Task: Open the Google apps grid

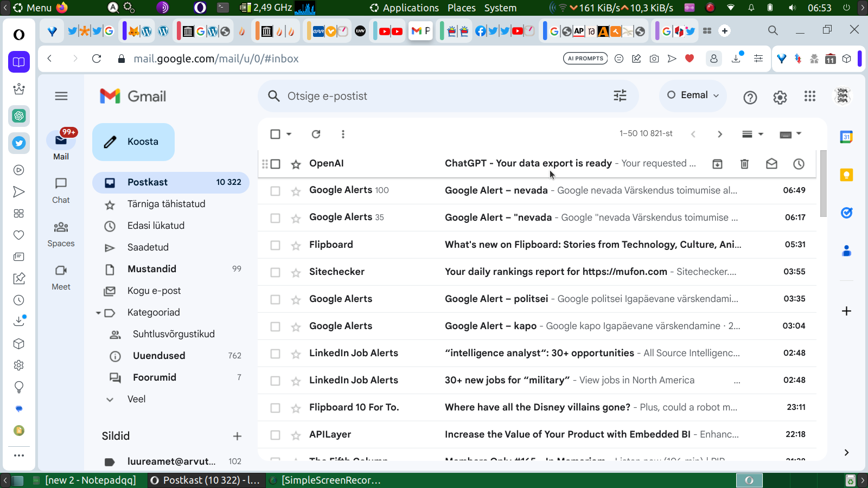Action: 810,97
